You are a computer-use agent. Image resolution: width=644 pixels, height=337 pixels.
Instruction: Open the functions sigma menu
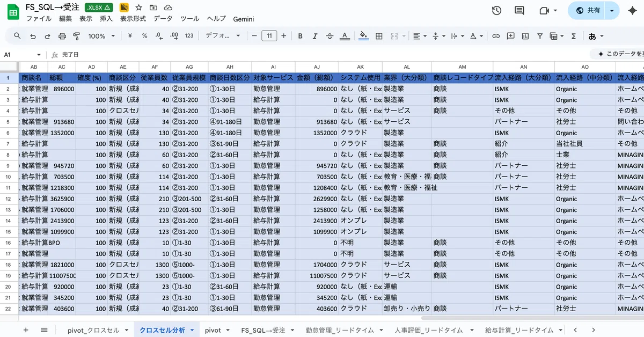tap(574, 36)
